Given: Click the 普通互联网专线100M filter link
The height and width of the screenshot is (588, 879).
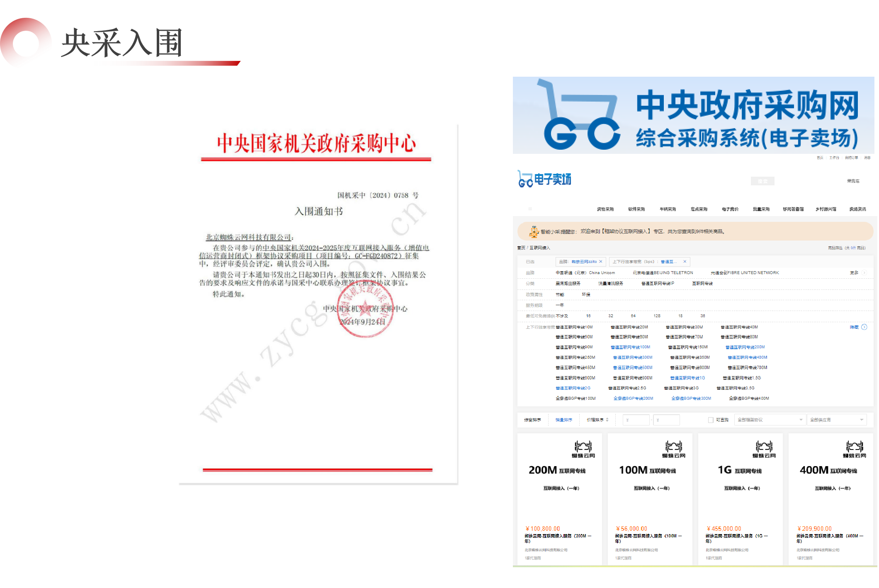Looking at the screenshot, I should click(630, 347).
